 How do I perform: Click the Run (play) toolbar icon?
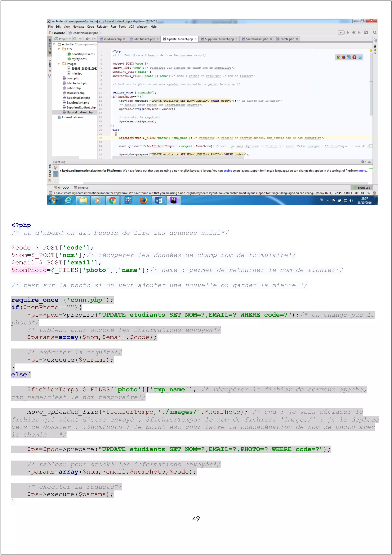(348, 33)
